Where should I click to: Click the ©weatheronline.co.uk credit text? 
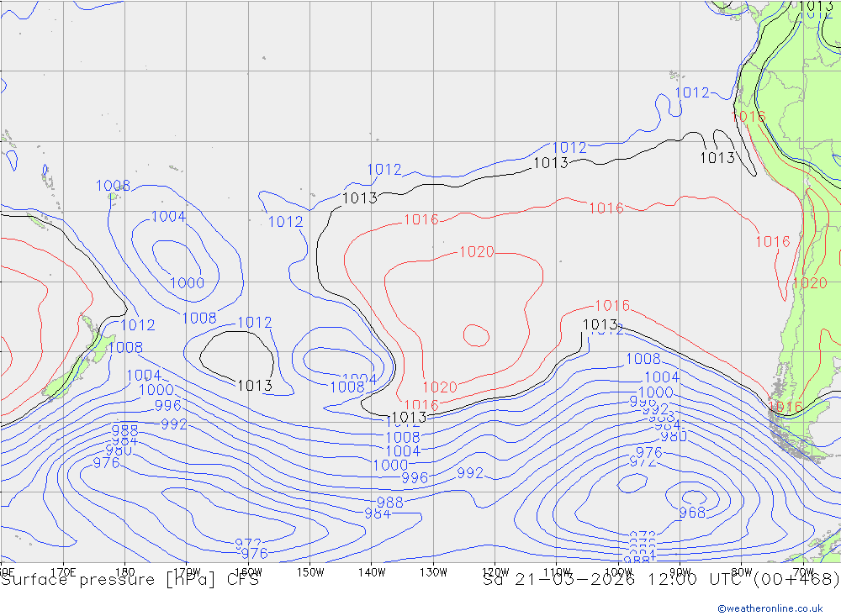770,608
